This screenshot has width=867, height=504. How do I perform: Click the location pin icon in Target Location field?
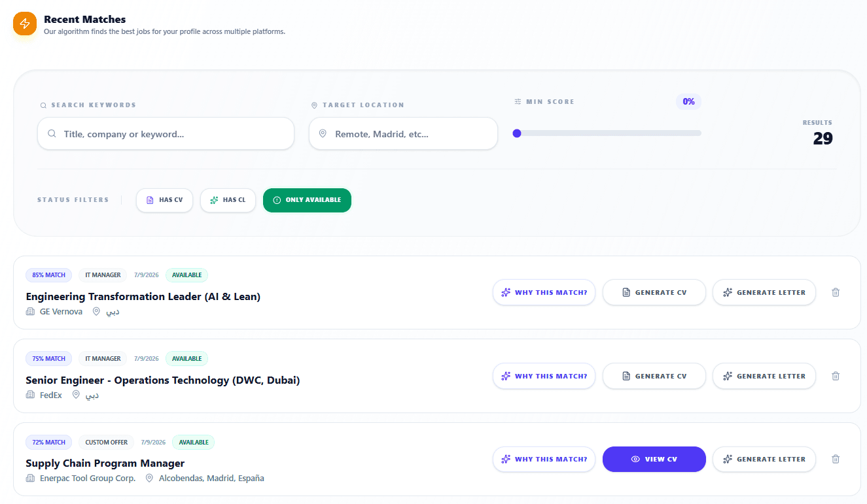[x=323, y=134]
